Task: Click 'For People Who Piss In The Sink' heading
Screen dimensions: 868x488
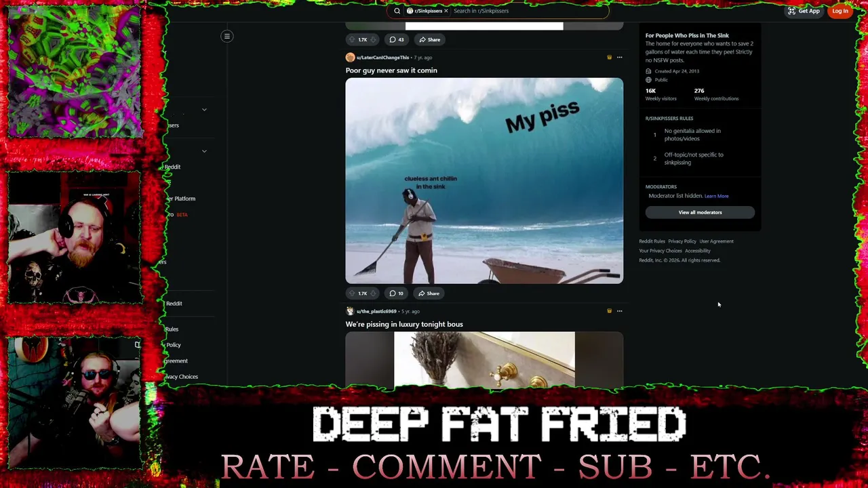Action: 687,35
